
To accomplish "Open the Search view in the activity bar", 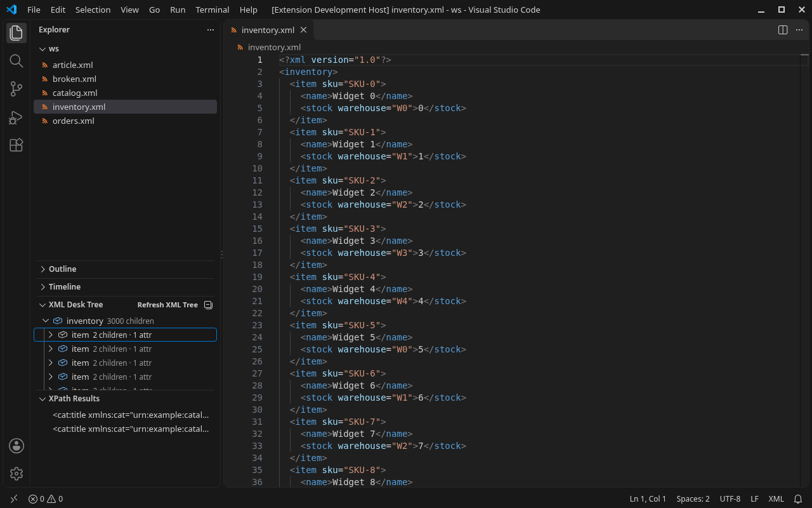I will pyautogui.click(x=16, y=61).
